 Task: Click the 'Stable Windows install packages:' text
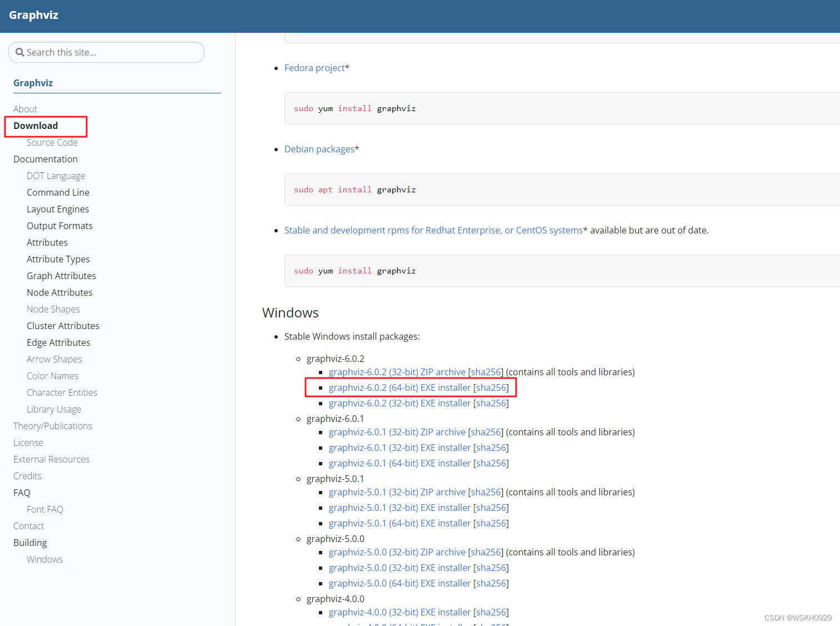click(352, 336)
